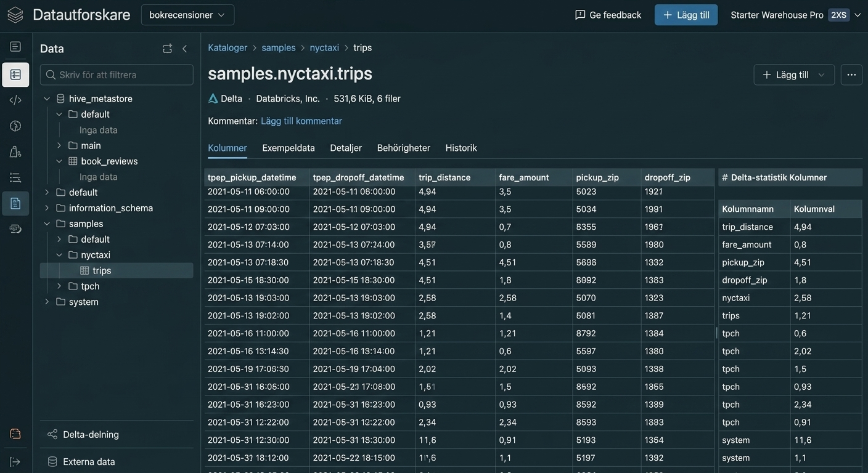Open the workflows list sidebar icon
The width and height of the screenshot is (868, 473).
click(x=15, y=177)
